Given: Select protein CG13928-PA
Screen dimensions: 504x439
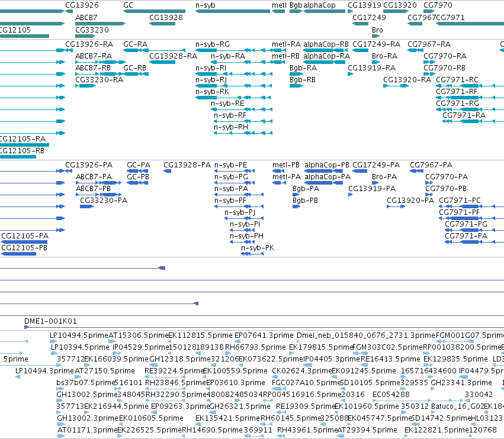Looking at the screenshot, I should click(x=187, y=164).
